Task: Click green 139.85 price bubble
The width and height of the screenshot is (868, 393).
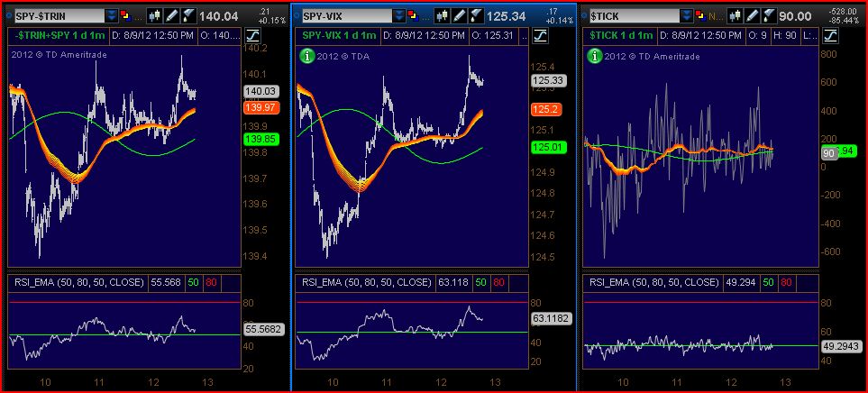Action: [x=260, y=140]
